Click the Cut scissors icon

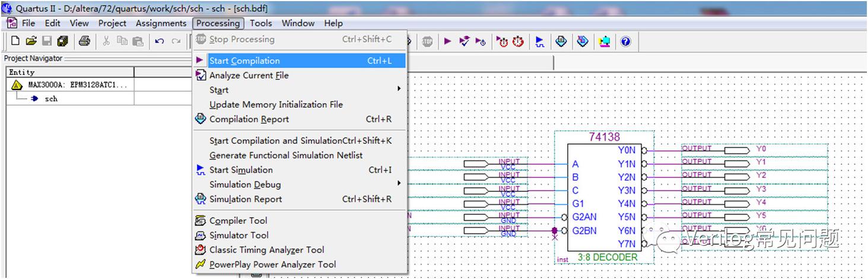(x=106, y=41)
